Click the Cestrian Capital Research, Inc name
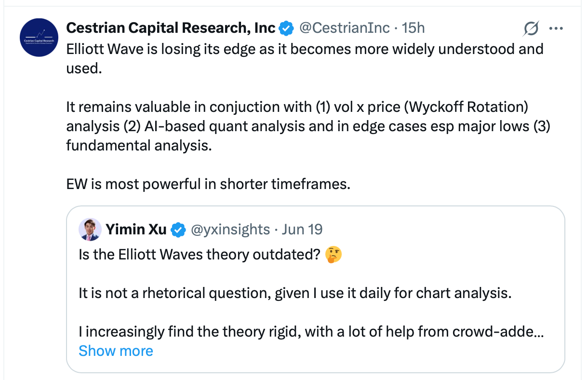The width and height of the screenshot is (588, 380). pos(171,28)
